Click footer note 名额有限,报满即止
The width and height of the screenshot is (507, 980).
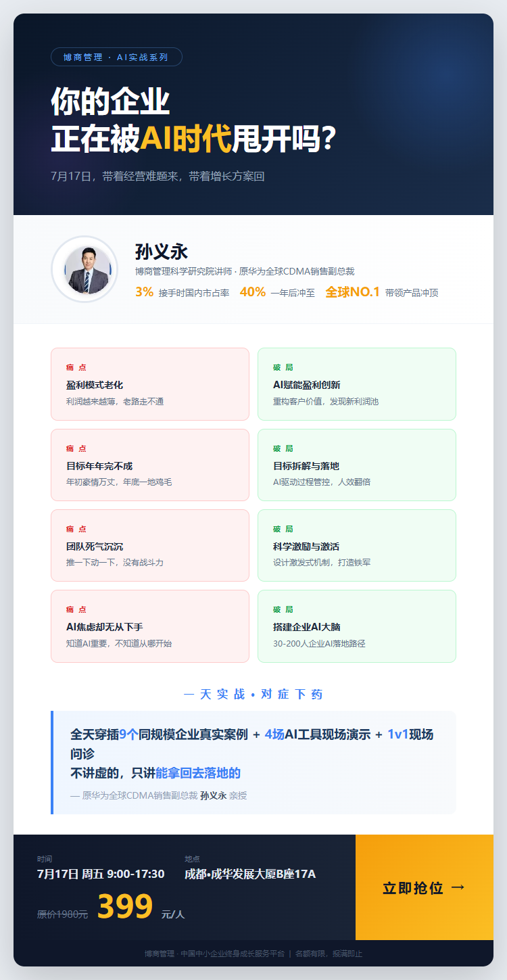point(329,954)
